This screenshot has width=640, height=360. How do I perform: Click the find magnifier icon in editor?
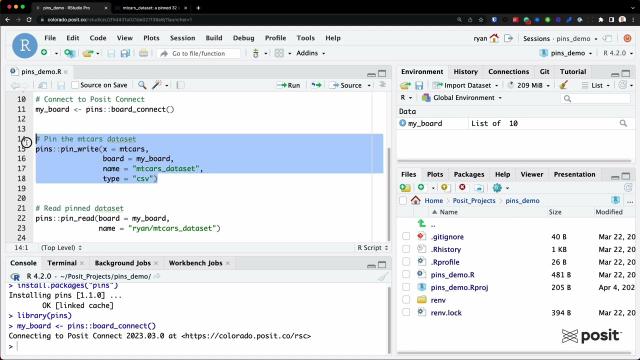click(x=142, y=85)
